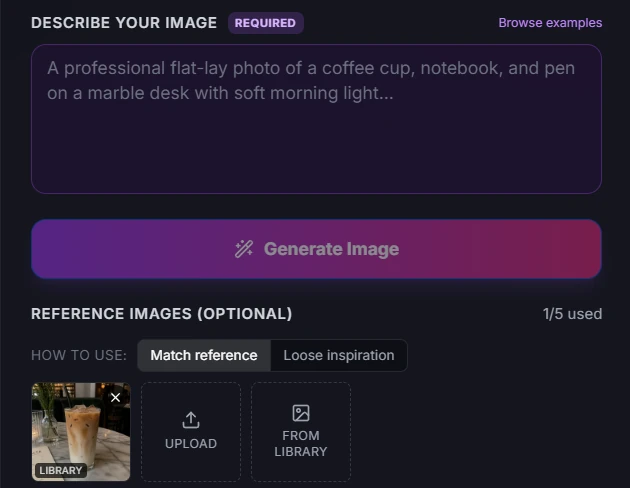Click the Reference Images (Optional) heading

tap(162, 314)
